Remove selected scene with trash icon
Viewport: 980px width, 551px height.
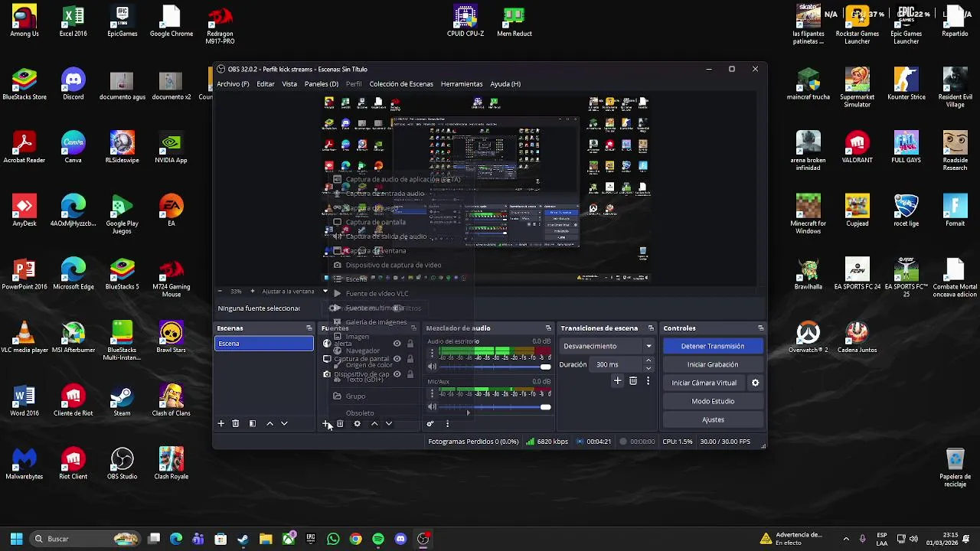236,423
